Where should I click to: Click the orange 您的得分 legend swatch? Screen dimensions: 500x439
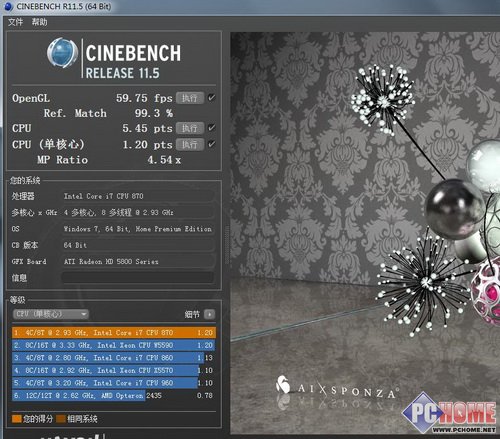[16, 419]
